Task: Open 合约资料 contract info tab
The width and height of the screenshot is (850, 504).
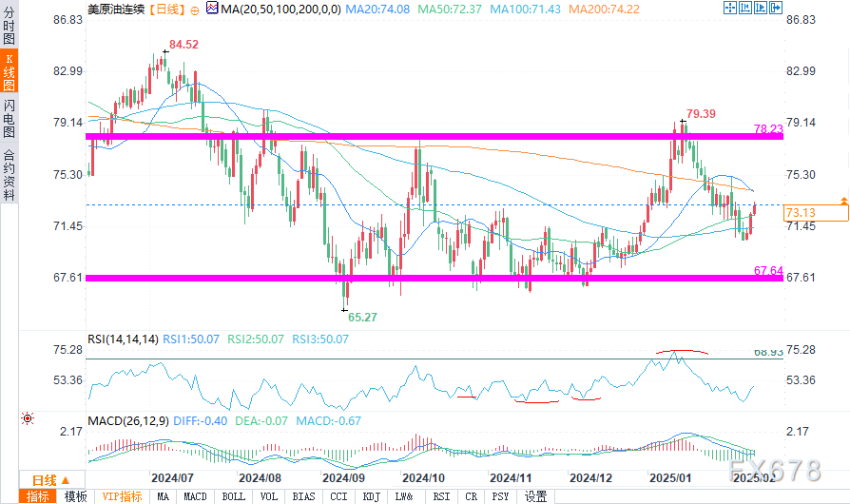Action: click(x=10, y=174)
